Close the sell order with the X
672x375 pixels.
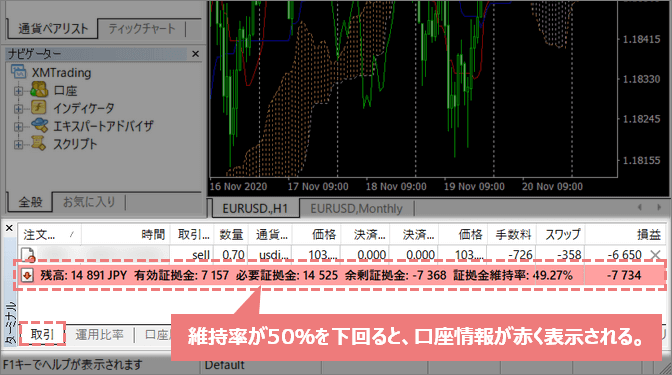(655, 255)
